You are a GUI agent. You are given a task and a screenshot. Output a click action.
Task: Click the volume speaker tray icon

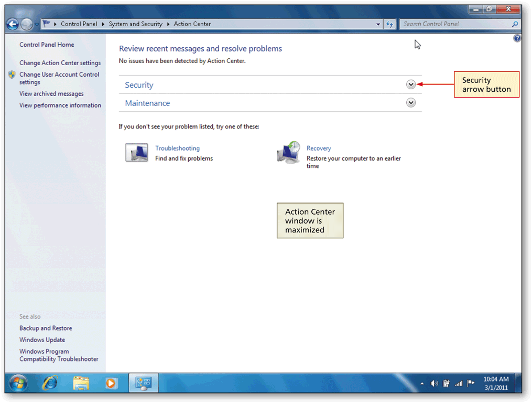point(434,384)
